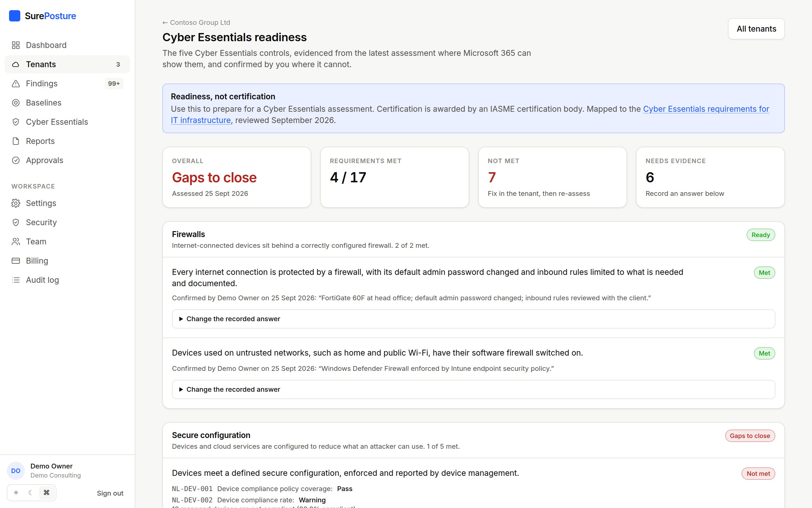Click the Team people icon
Viewport: 812px width, 508px height.
[x=16, y=241]
